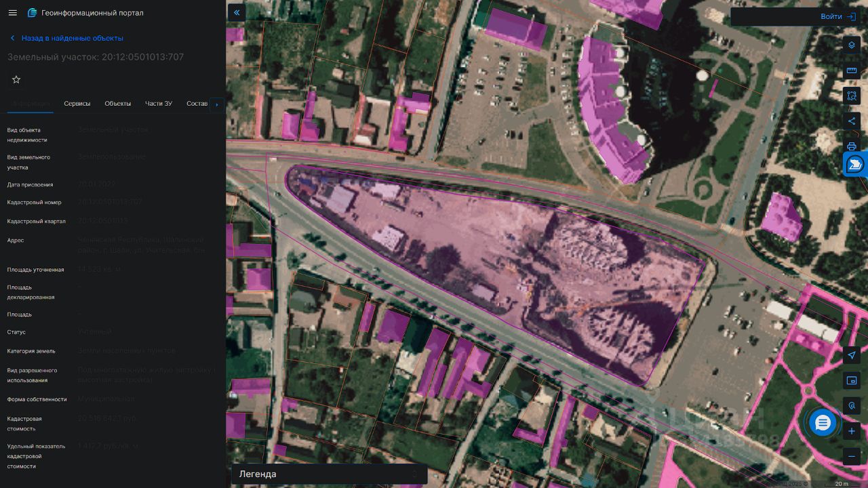Viewport: 868px width, 488px height.
Task: Go back via Назад в найденные объекты
Action: tap(66, 38)
